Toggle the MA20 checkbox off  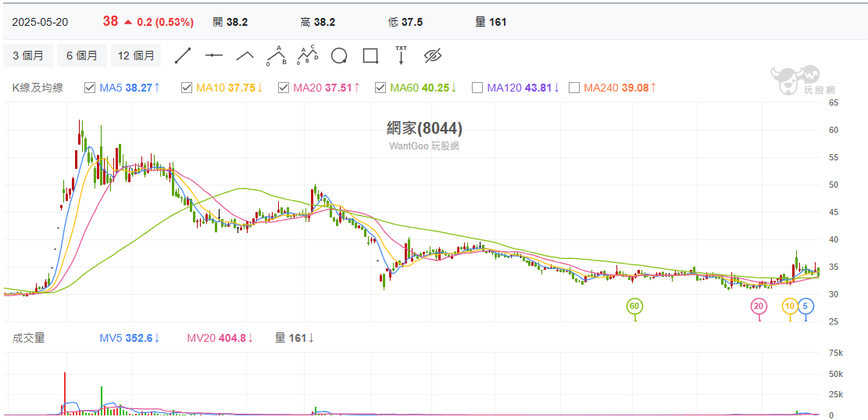[284, 88]
